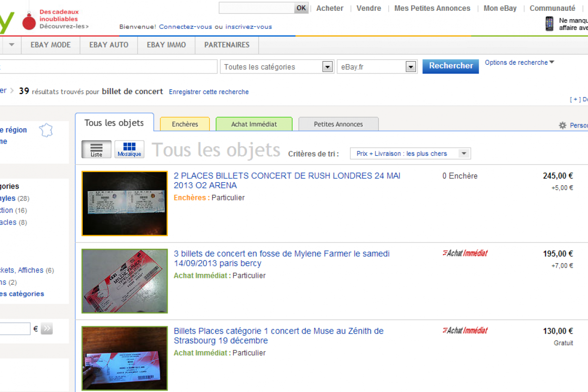Open the EBAY AUTO tab
This screenshot has height=392, width=588.
(x=109, y=45)
